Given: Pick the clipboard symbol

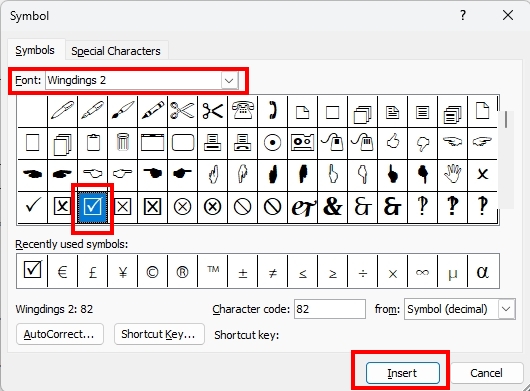Looking at the screenshot, I should pyautogui.click(x=93, y=143).
